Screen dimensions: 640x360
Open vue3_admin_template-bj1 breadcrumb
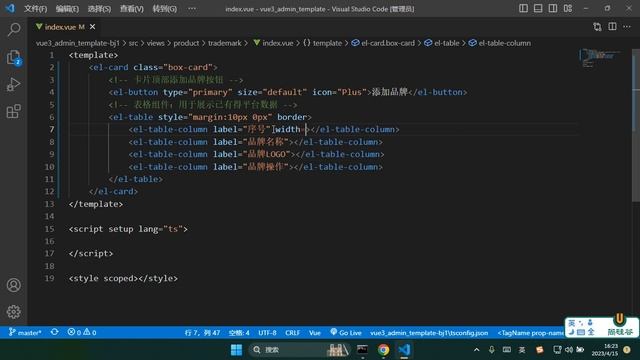pyautogui.click(x=78, y=43)
